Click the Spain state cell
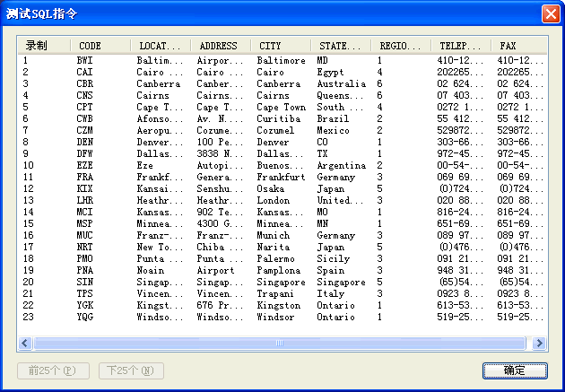This screenshot has width=565, height=392. [x=330, y=270]
